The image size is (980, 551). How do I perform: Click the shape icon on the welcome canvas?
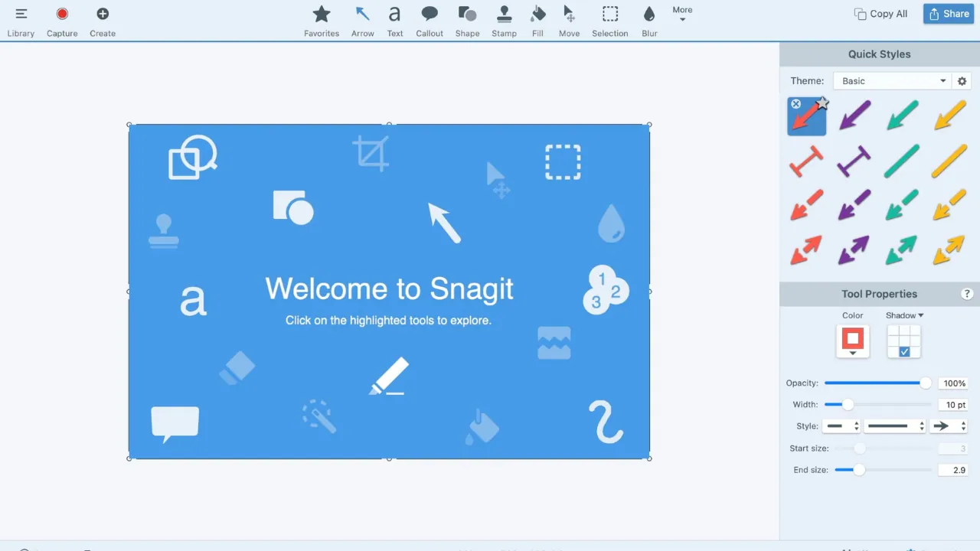[293, 207]
